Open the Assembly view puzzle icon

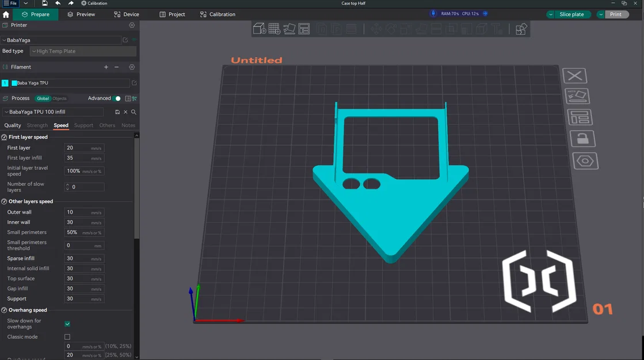pos(521,29)
